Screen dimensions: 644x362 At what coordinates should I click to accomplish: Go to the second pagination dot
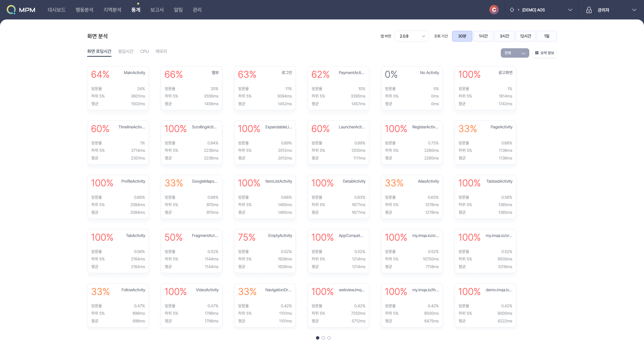[323, 338]
